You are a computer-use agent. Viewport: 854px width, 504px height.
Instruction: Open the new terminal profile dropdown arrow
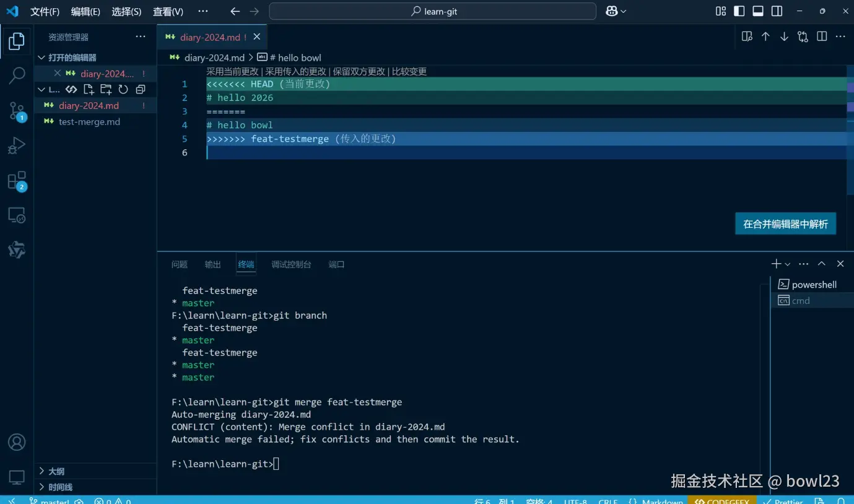(x=788, y=264)
